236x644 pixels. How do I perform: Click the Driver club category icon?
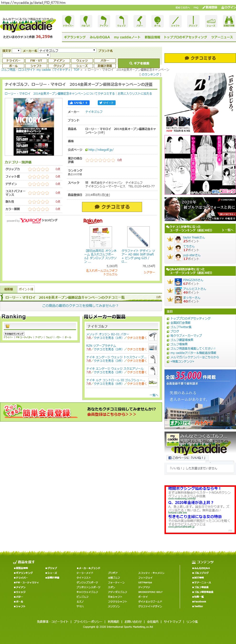[x=68, y=21]
